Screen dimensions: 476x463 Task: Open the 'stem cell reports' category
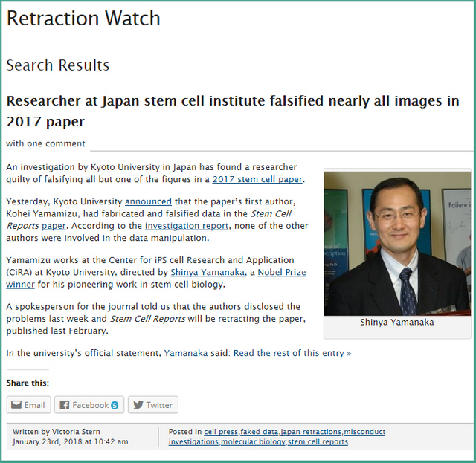[x=318, y=441]
